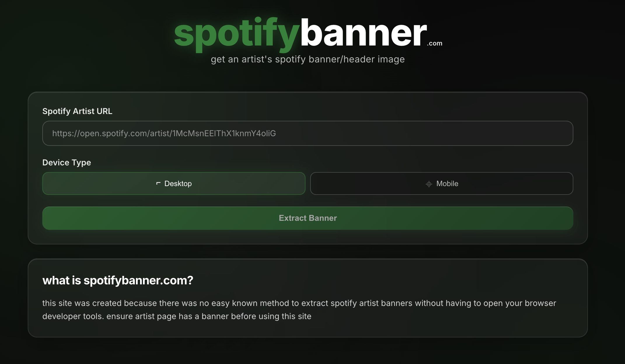
Task: Click the 'Device Type' label
Action: (x=67, y=162)
